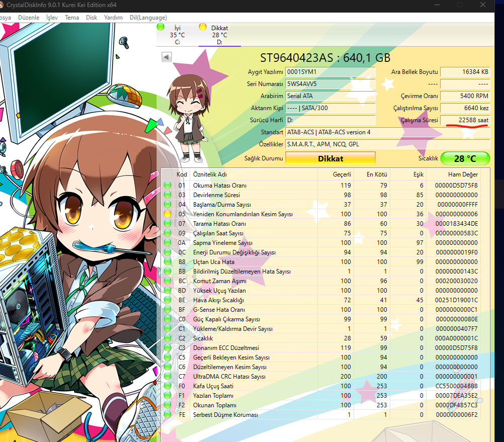
Task: Click the Eşik column header
Action: click(x=408, y=174)
